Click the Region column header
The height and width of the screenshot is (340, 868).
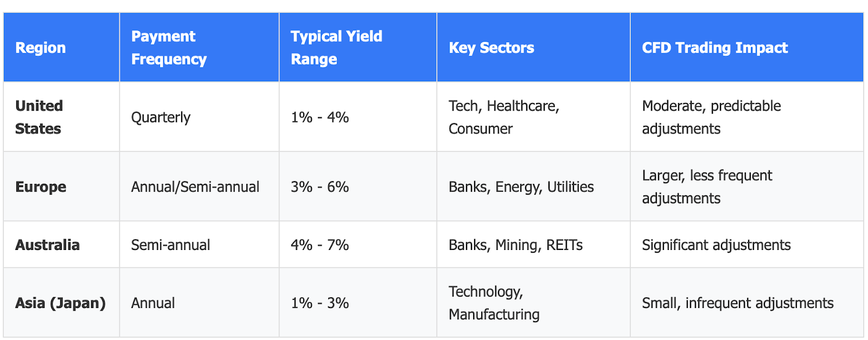[41, 48]
